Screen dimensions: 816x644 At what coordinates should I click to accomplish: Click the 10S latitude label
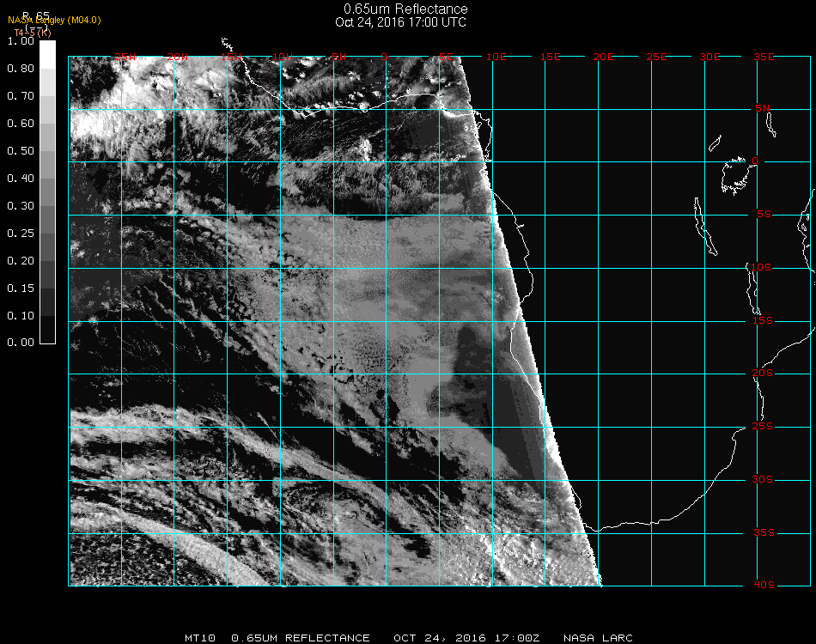click(x=761, y=267)
